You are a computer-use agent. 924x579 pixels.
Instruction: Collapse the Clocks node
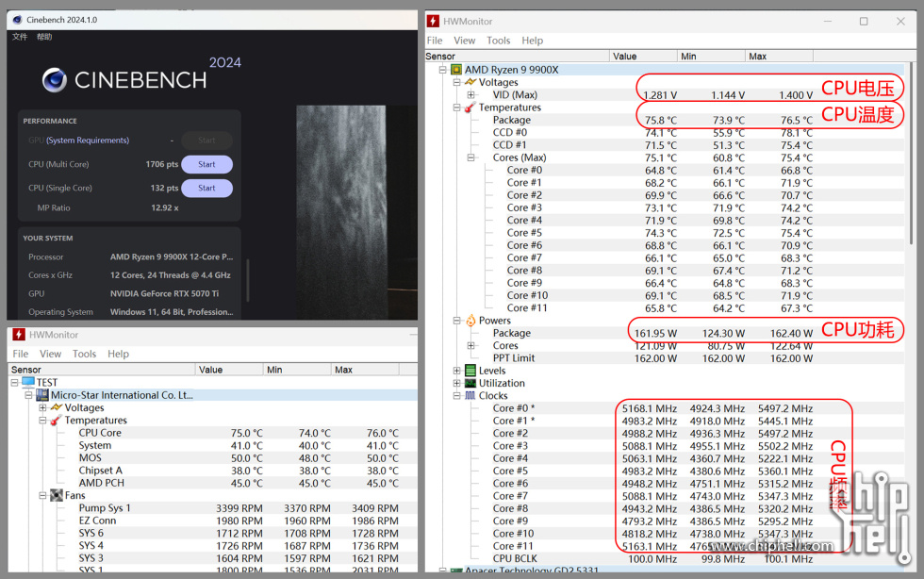click(x=456, y=396)
